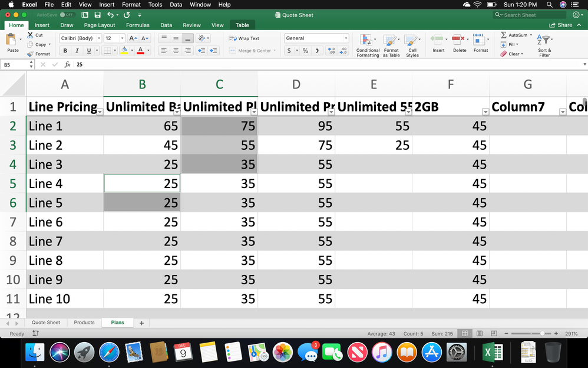Expand the General number format dropdown
This screenshot has height=368, width=588.
346,38
